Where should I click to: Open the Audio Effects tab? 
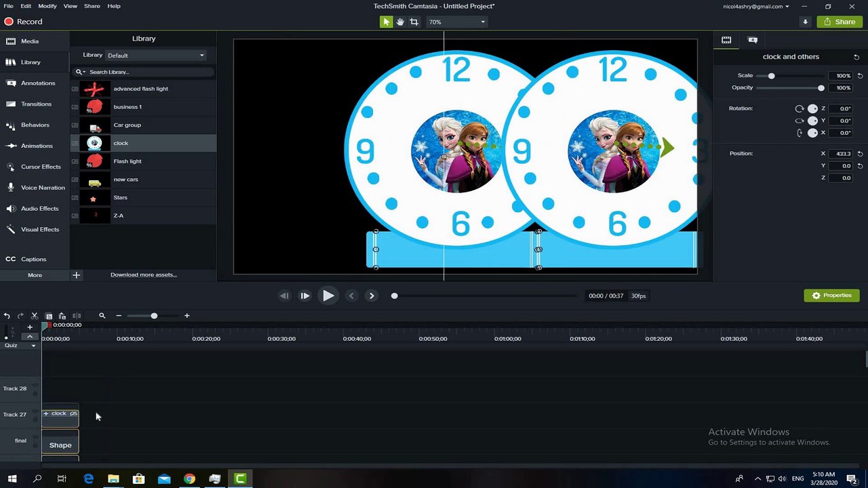coord(39,209)
